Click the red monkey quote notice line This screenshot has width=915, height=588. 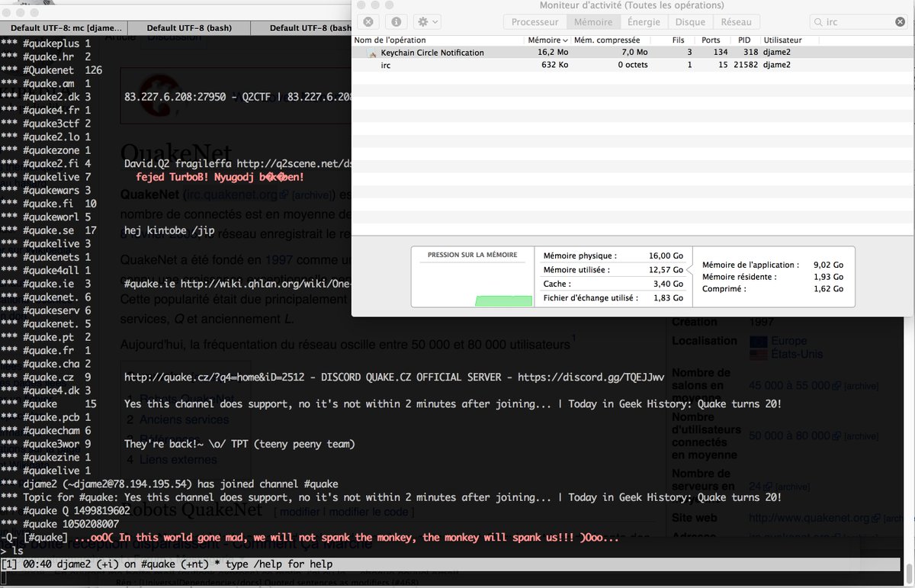(x=310, y=538)
